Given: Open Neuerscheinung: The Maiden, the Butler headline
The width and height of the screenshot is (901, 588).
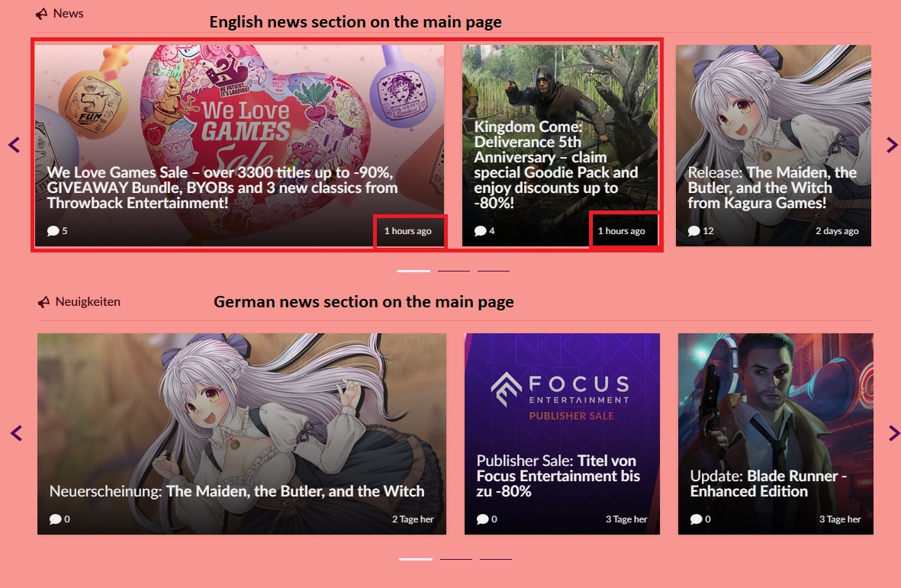Looking at the screenshot, I should click(237, 491).
